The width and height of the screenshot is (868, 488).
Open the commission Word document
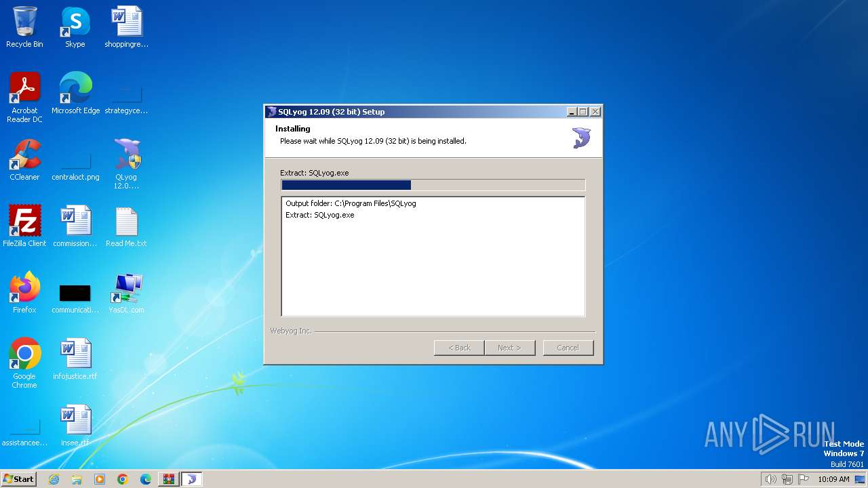point(75,227)
